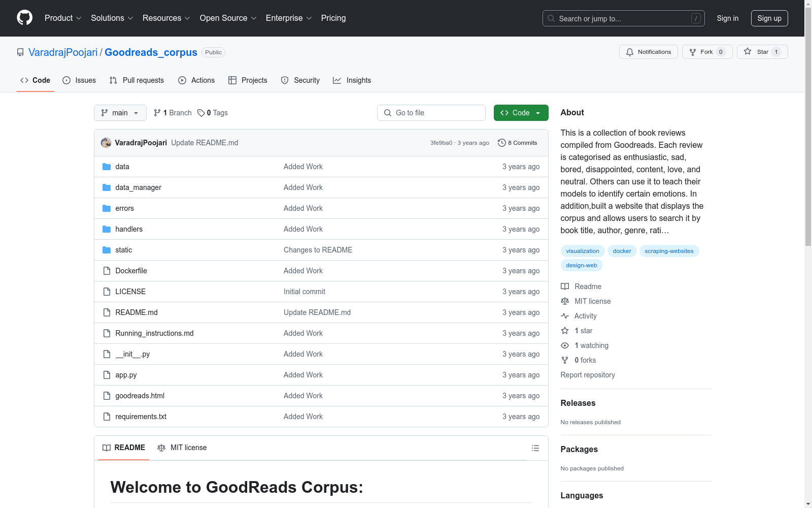Click the star icon beside 1 star
This screenshot has height=508, width=812.
click(x=565, y=331)
